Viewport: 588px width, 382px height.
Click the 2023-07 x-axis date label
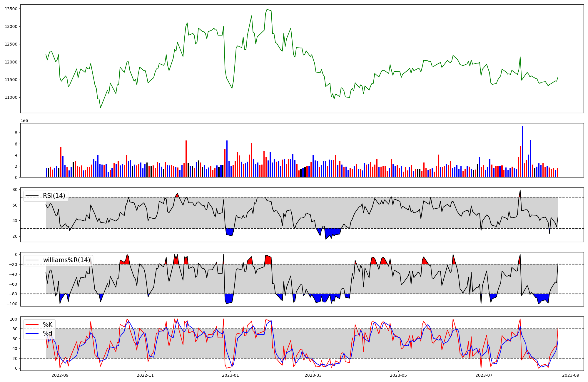(484, 375)
